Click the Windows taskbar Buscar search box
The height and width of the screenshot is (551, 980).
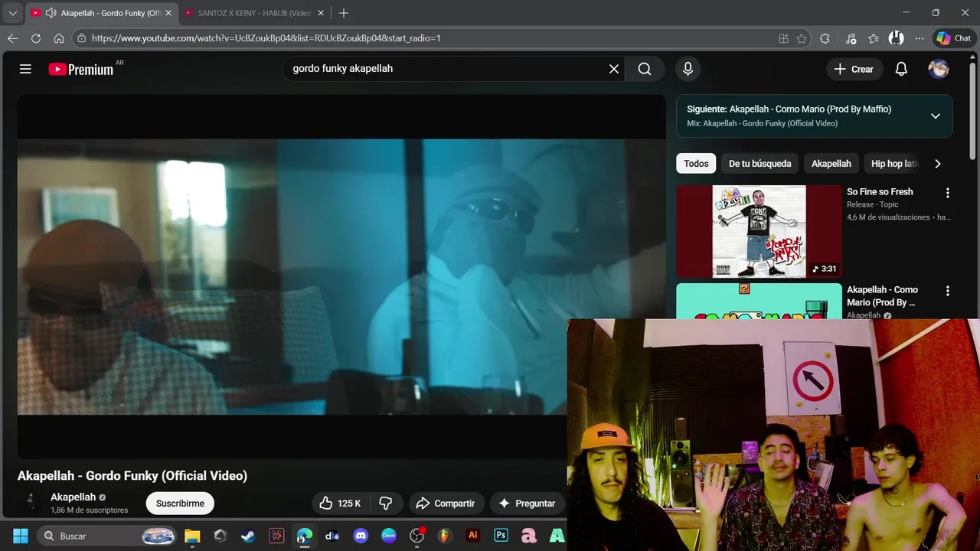105,536
